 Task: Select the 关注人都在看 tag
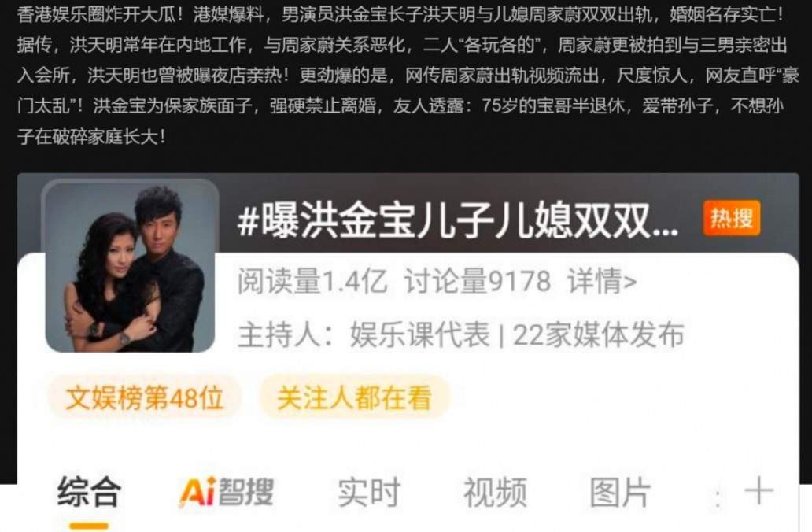coord(354,398)
